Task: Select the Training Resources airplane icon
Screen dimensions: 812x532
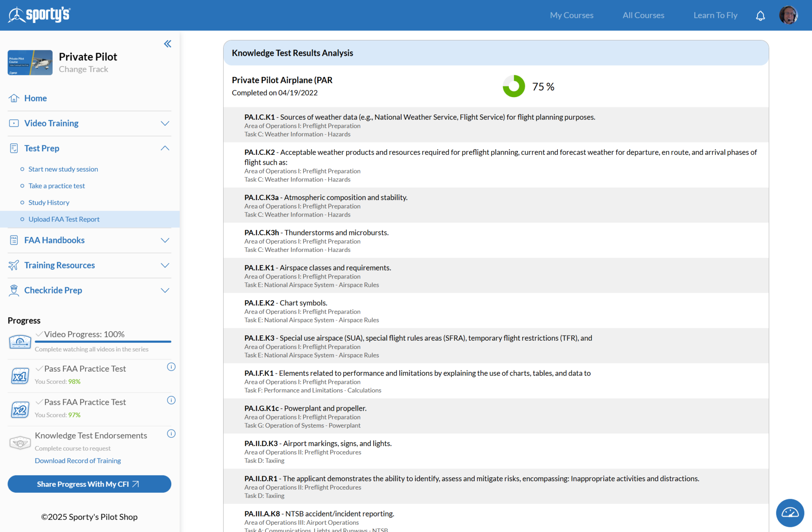Action: click(14, 265)
